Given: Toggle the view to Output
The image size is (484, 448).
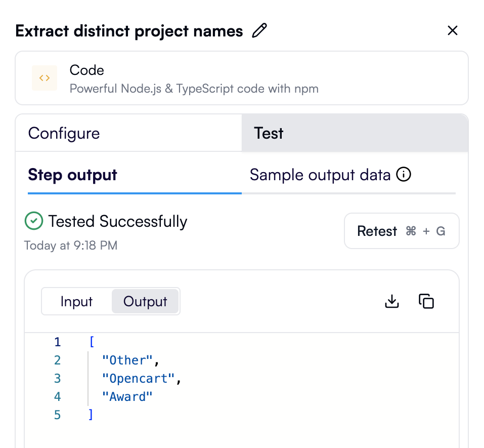Looking at the screenshot, I should coord(145,302).
